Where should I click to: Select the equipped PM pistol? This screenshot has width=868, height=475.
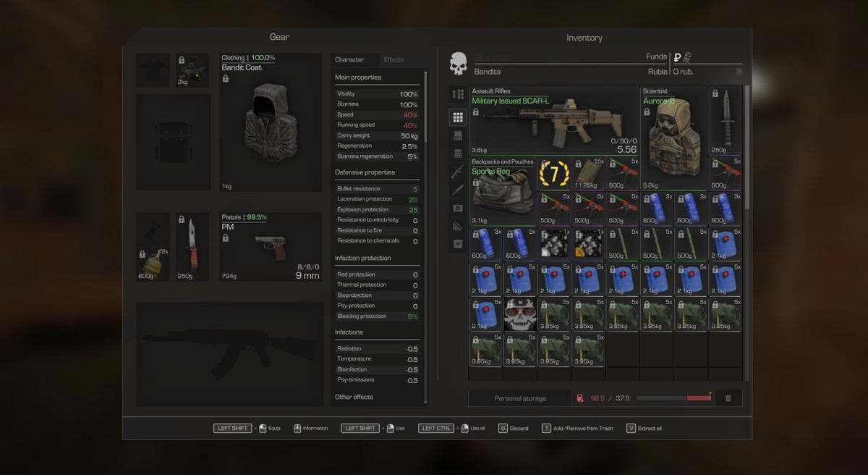pyautogui.click(x=272, y=247)
